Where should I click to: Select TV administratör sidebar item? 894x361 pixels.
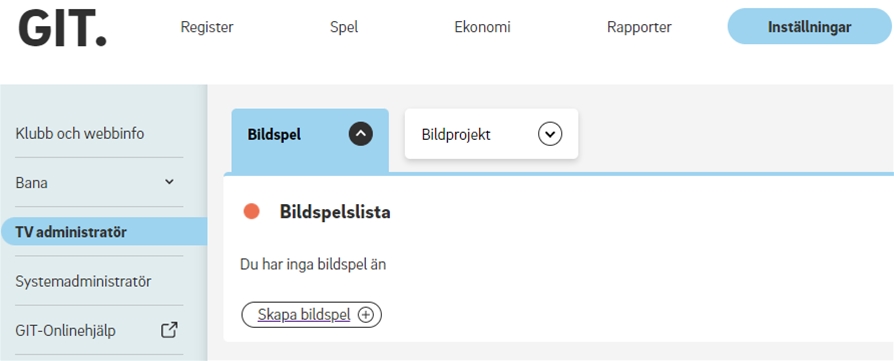[x=104, y=232]
